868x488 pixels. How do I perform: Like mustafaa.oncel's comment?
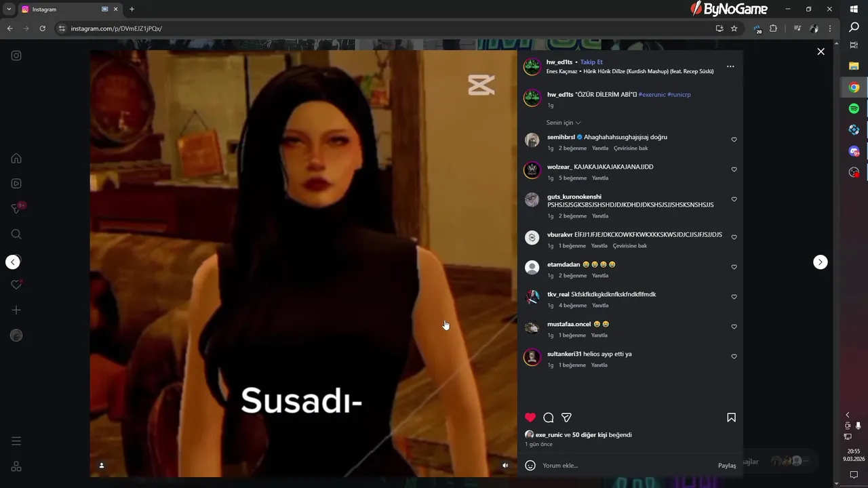point(734,327)
